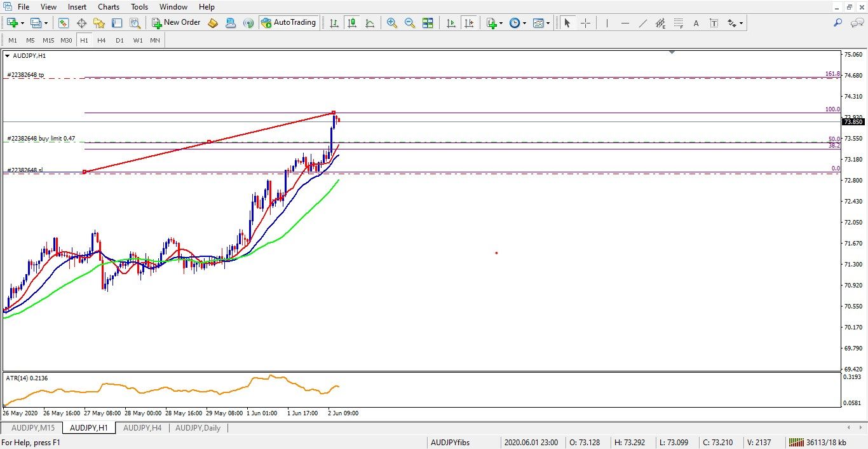This screenshot has height=449, width=868.
Task: Click the search magnifier icon
Action: pyautogui.click(x=838, y=23)
